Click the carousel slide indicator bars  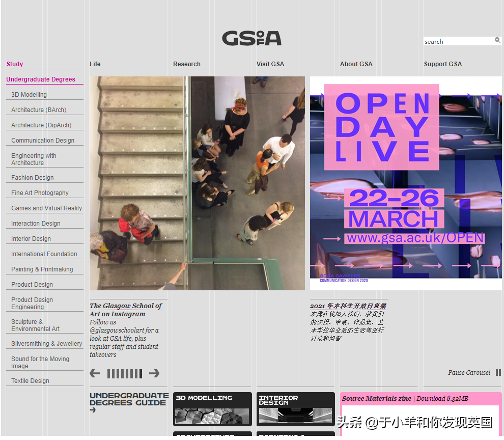[x=124, y=374]
